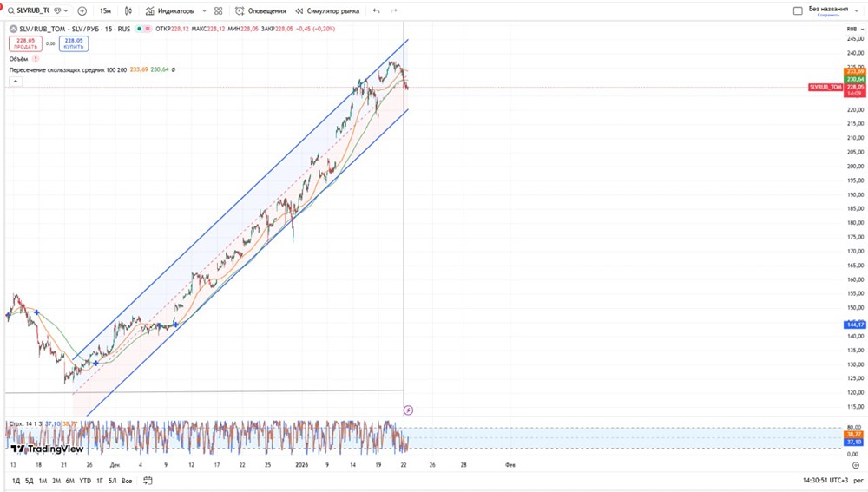Click the layout square icon by Без названия
This screenshot has height=492, width=868.
pyautogui.click(x=798, y=10)
